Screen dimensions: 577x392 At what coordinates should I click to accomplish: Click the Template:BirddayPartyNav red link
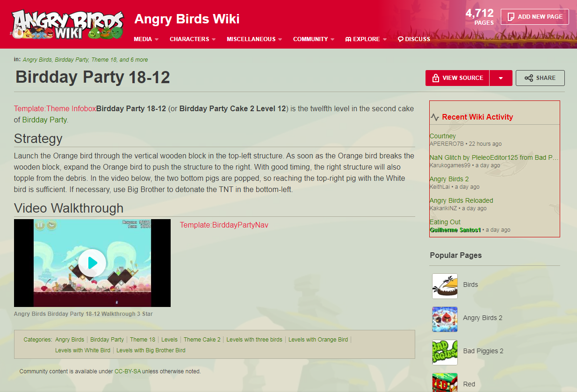point(224,225)
